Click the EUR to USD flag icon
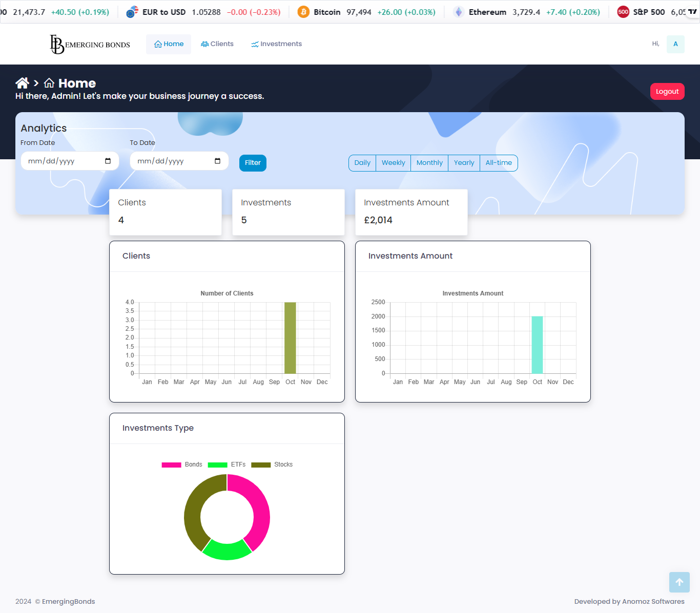Viewport: 700px width, 613px height. coord(132,12)
